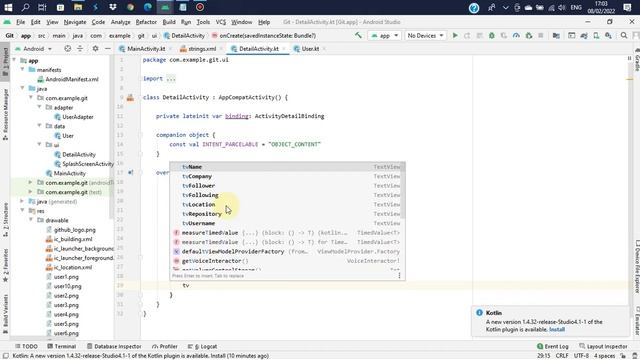Open the Navigate menu

[x=75, y=22]
